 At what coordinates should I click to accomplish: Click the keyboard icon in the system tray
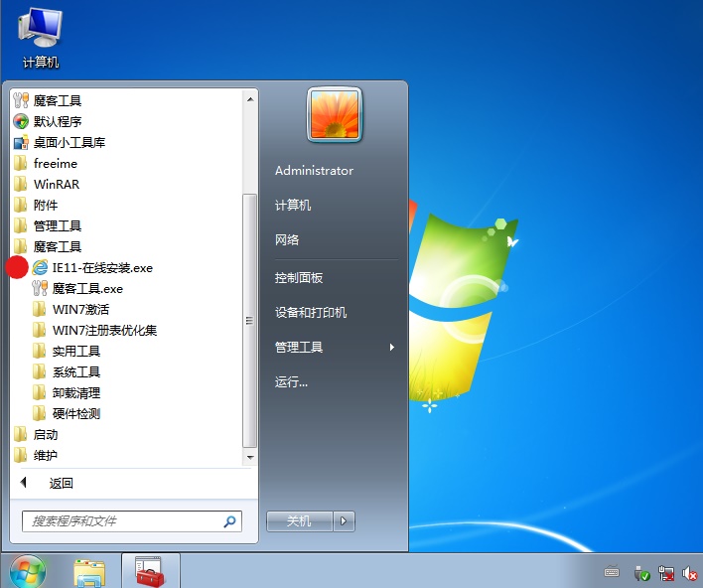[x=612, y=572]
